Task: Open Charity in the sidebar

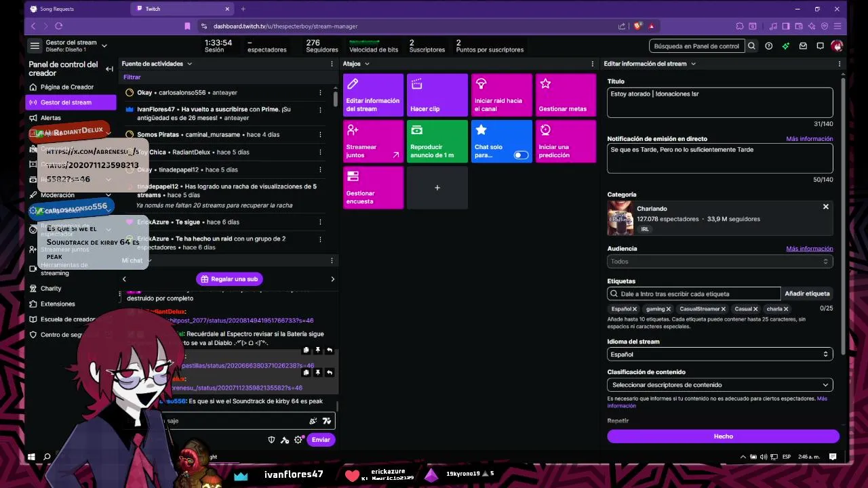Action: (51, 289)
